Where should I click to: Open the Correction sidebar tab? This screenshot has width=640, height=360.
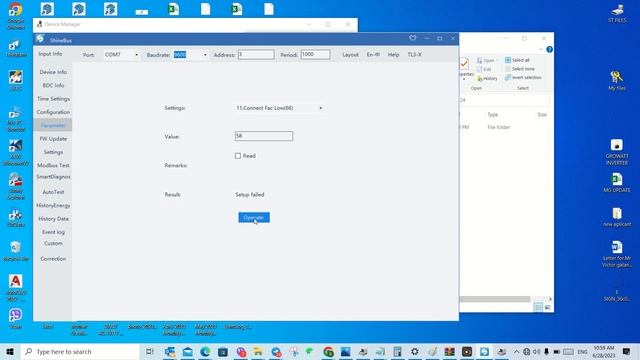coord(53,259)
